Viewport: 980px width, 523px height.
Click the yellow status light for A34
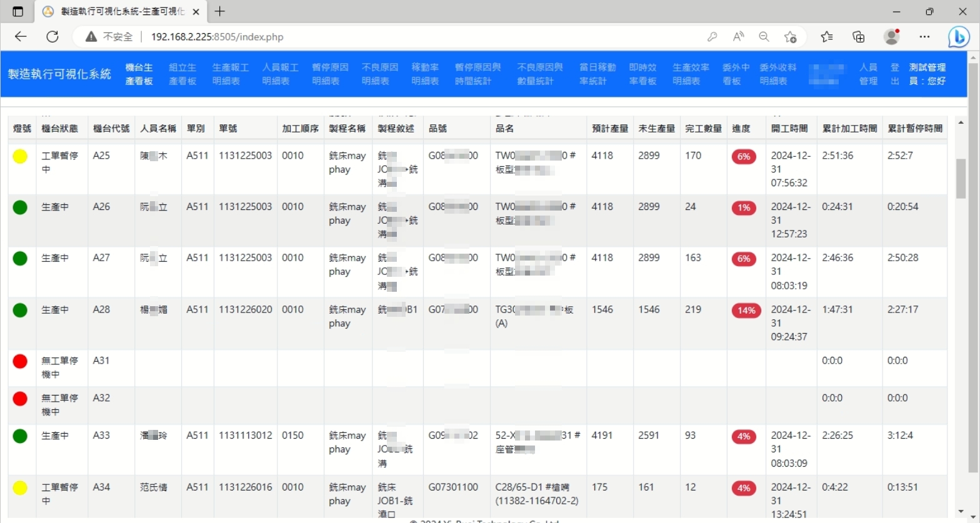coord(20,488)
